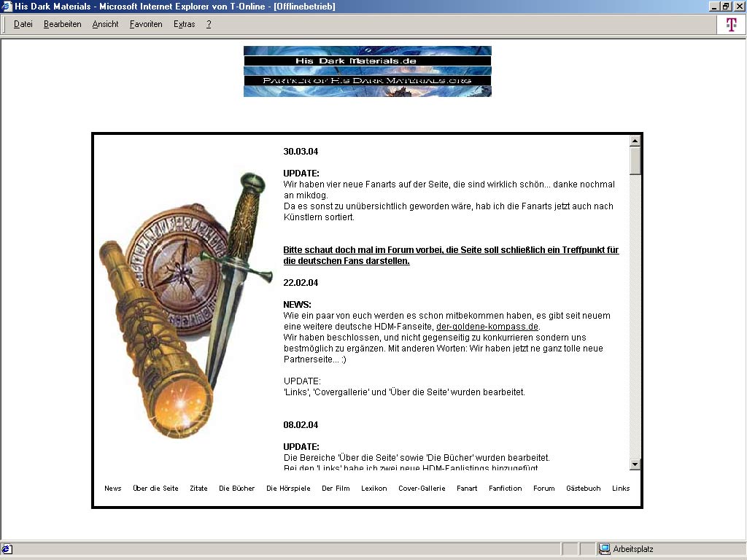Open the Forum page in navigation
This screenshot has height=560, width=747.
click(x=544, y=488)
